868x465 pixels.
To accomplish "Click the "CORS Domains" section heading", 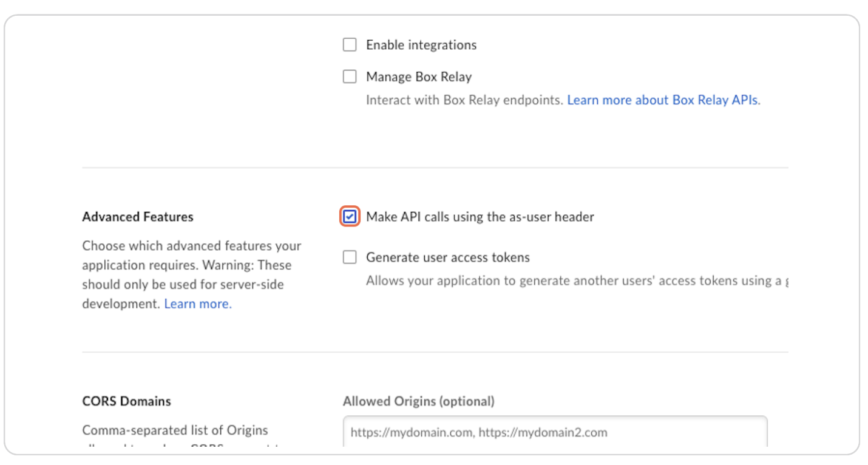I will (126, 401).
